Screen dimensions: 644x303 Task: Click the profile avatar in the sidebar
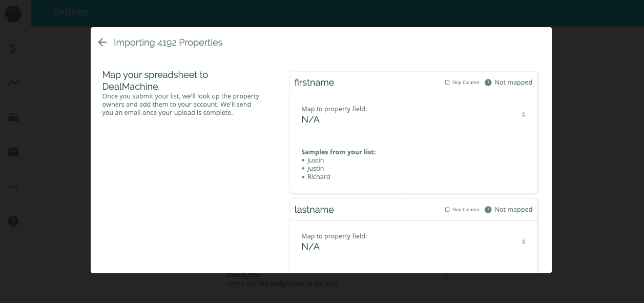(13, 14)
